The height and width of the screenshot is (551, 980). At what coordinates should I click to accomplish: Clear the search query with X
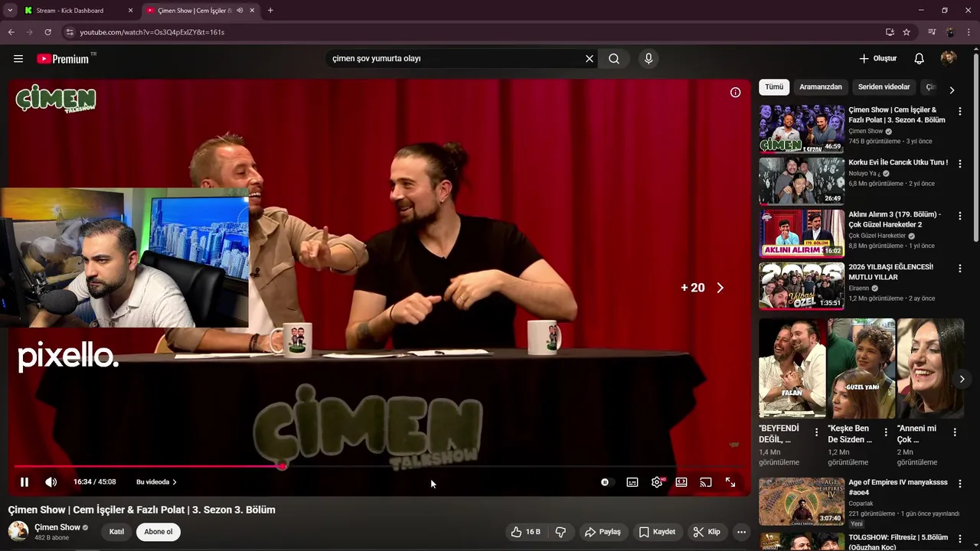point(590,58)
